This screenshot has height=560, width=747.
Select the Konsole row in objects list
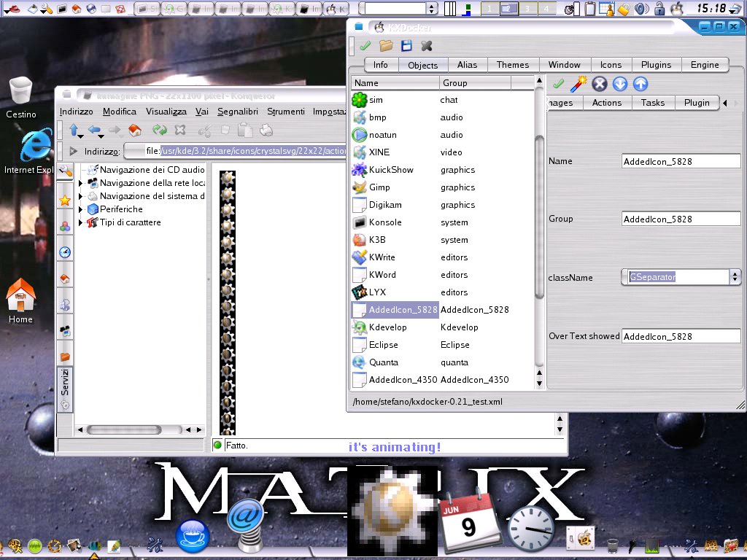point(443,222)
